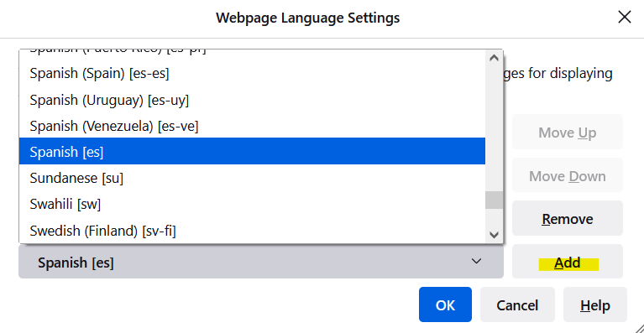The height and width of the screenshot is (333, 644).
Task: Add the chosen language with Add
Action: point(568,262)
